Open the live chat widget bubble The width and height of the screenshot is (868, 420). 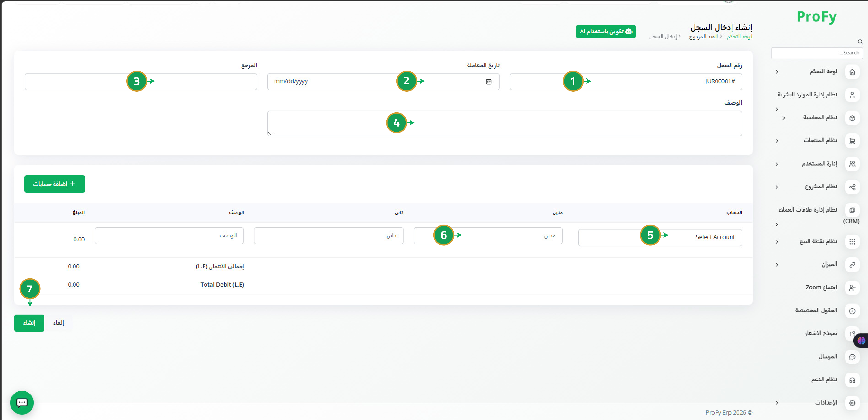point(22,403)
